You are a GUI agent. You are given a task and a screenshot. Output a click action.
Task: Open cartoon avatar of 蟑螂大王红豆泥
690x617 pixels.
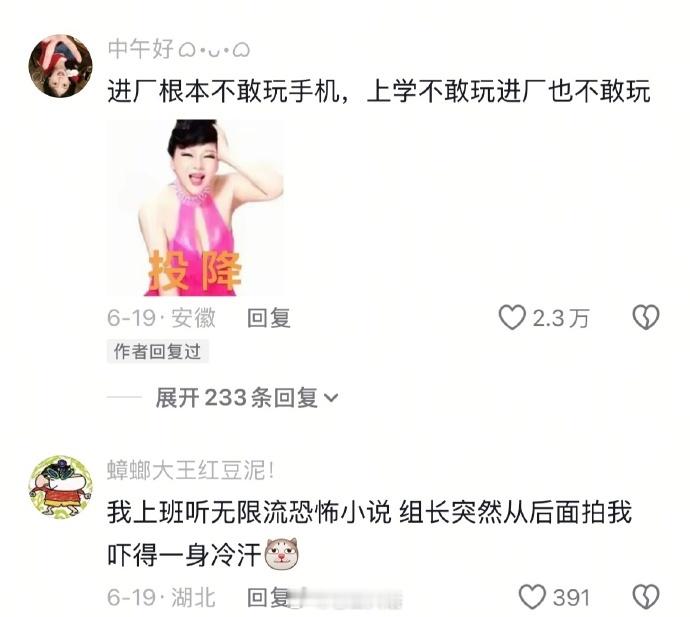click(61, 487)
